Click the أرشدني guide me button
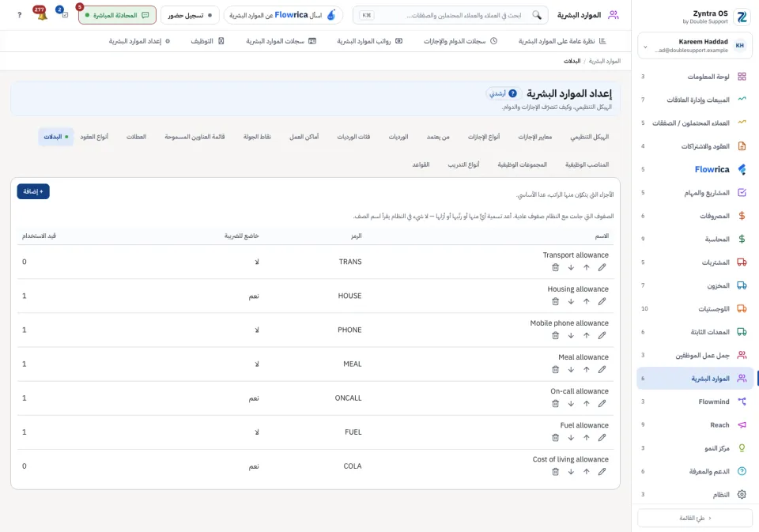The width and height of the screenshot is (759, 532). pyautogui.click(x=504, y=93)
